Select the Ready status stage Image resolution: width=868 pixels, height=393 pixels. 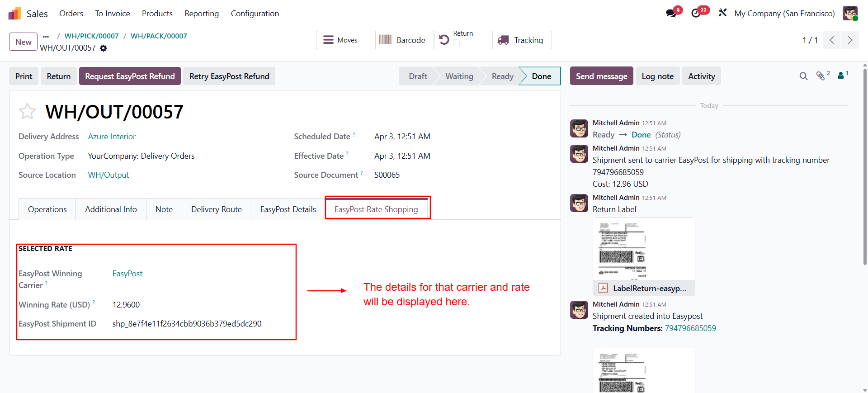point(502,76)
